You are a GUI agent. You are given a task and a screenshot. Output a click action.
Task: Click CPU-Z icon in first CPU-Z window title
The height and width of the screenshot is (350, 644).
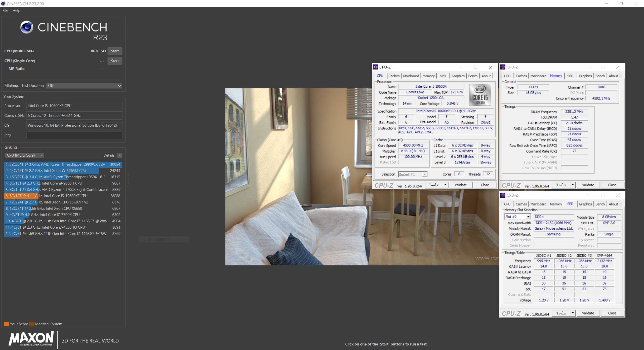click(x=376, y=67)
